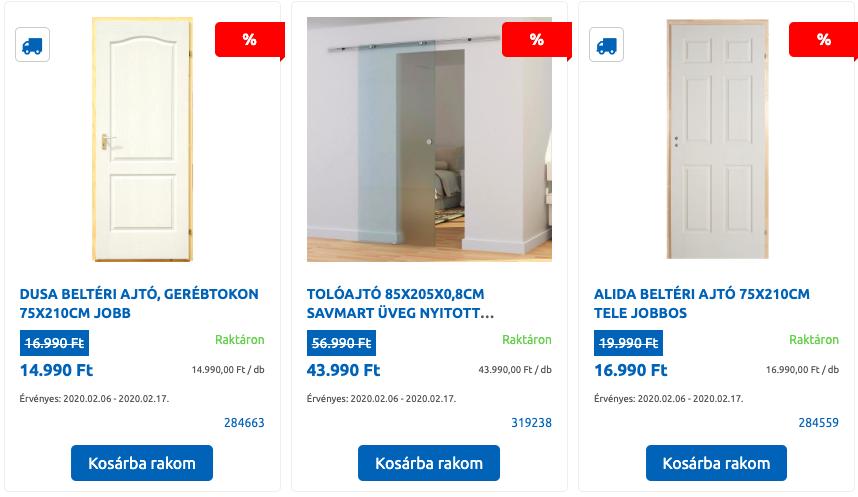Click the 14.990 Ft sale price
Image resolution: width=858 pixels, height=497 pixels.
click(x=56, y=371)
